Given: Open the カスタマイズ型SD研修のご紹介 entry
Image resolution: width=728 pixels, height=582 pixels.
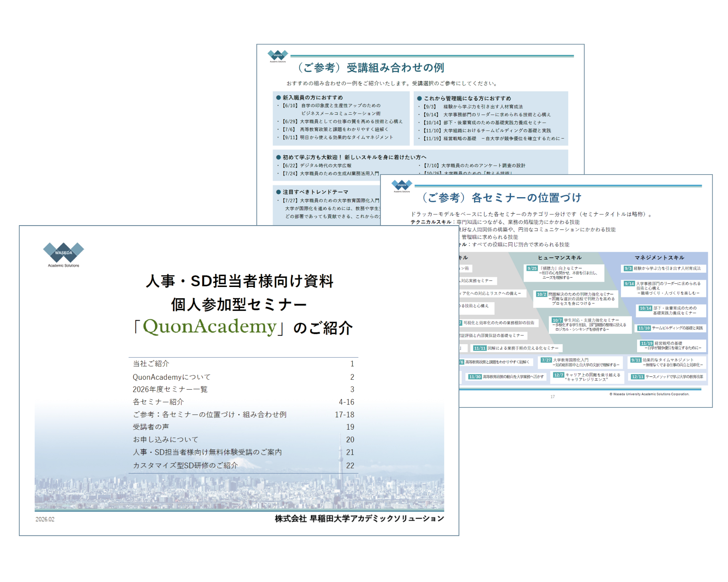Looking at the screenshot, I should pos(185,465).
